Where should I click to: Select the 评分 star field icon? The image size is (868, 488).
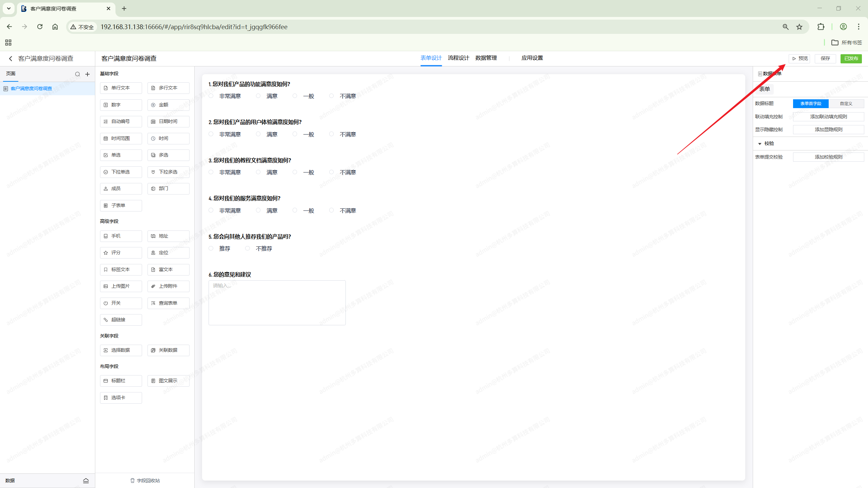point(106,253)
